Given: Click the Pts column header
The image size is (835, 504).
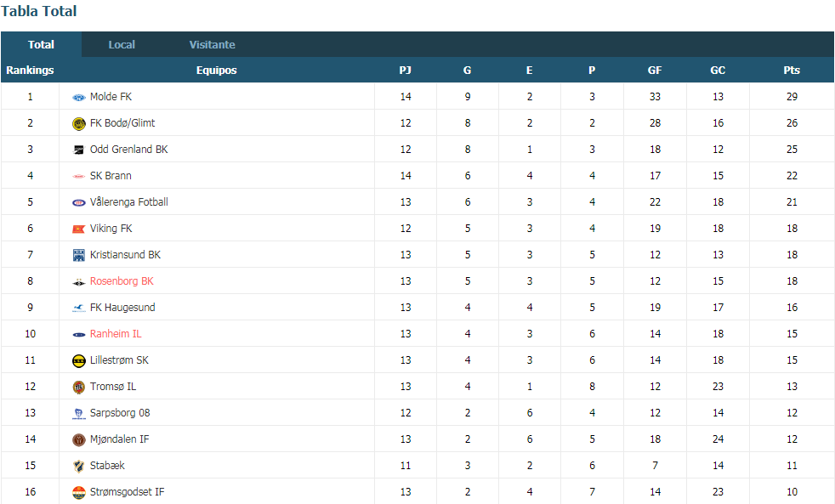Looking at the screenshot, I should point(792,71).
